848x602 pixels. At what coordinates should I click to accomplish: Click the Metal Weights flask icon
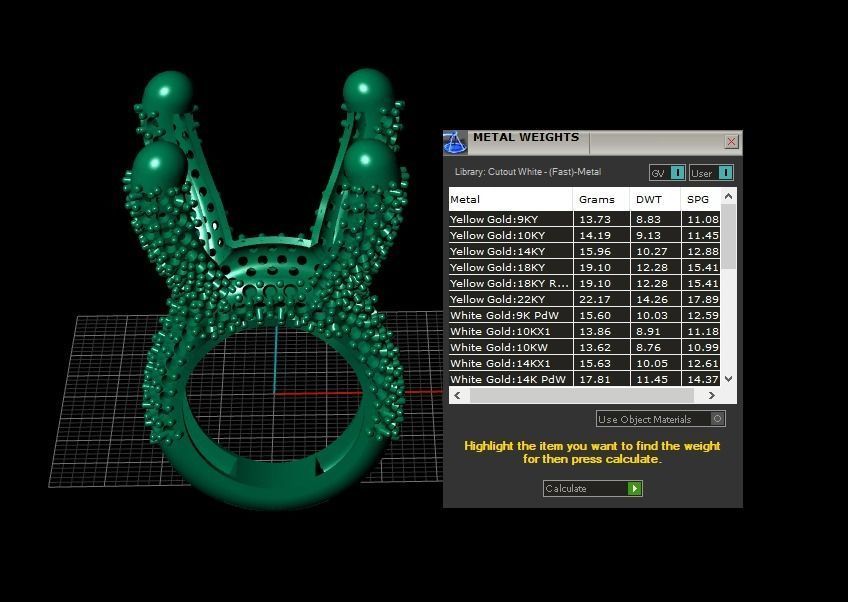[455, 143]
